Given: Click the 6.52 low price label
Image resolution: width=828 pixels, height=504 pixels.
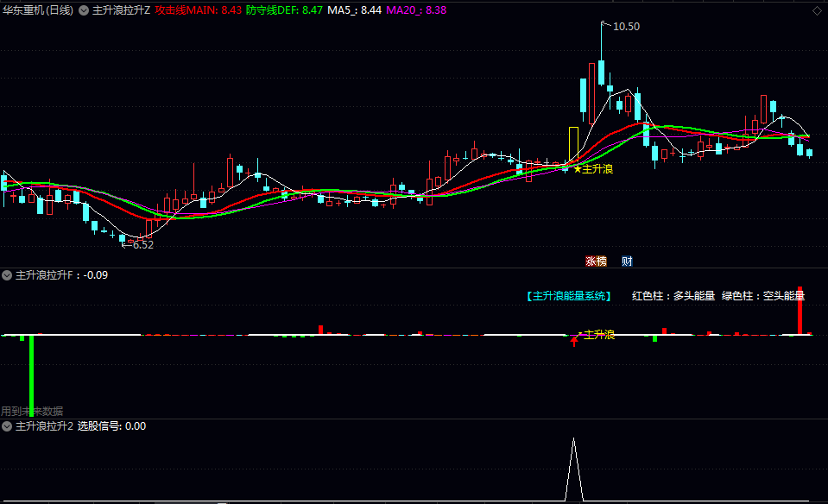Looking at the screenshot, I should coord(143,245).
